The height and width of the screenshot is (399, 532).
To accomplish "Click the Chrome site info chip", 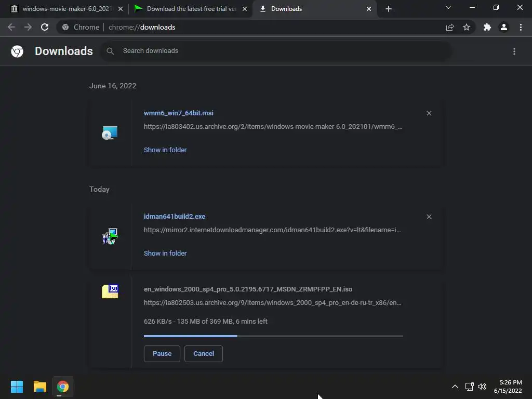I will pyautogui.click(x=81, y=27).
